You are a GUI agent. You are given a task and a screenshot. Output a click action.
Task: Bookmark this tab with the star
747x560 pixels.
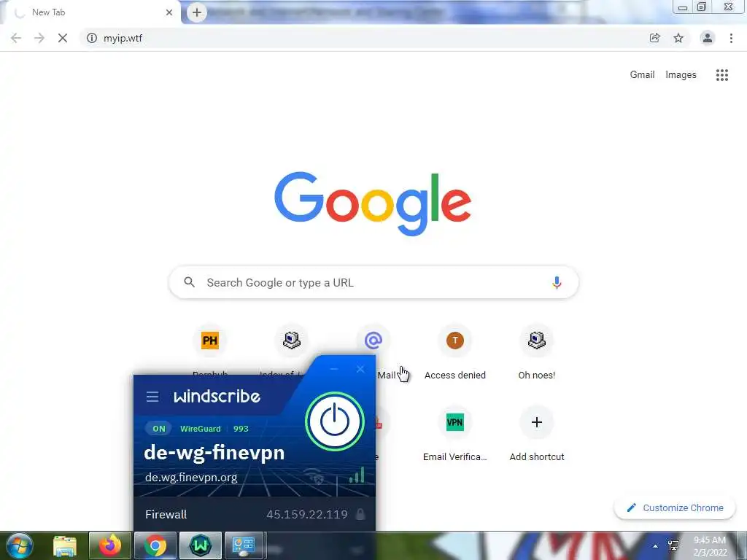click(x=678, y=38)
